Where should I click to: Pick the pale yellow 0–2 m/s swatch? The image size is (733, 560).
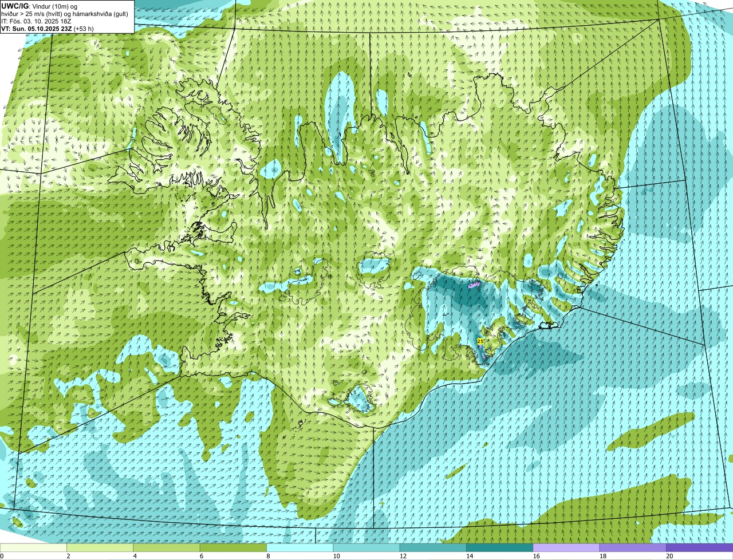pos(33,547)
